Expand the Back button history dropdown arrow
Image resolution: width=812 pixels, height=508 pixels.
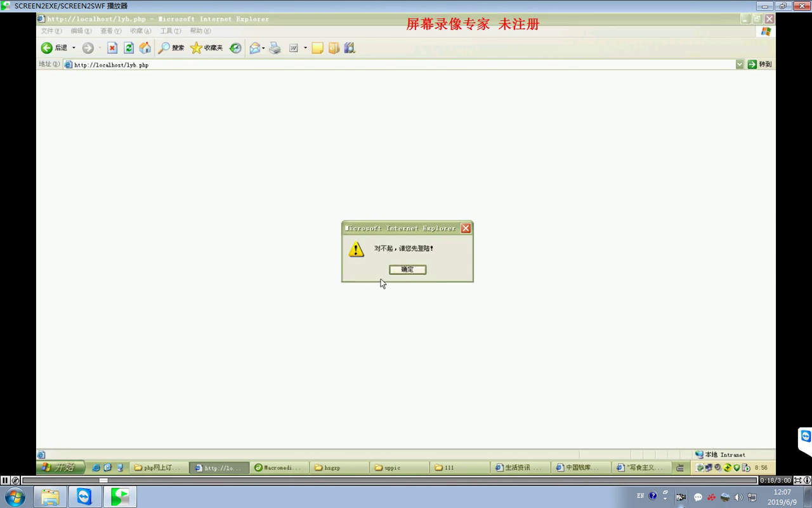tap(74, 48)
